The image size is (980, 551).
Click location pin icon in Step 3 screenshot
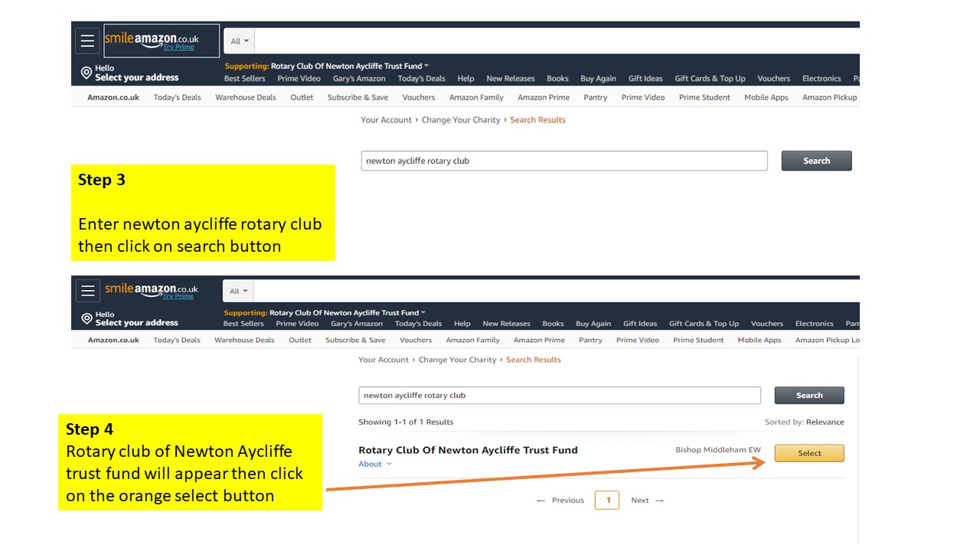(87, 73)
